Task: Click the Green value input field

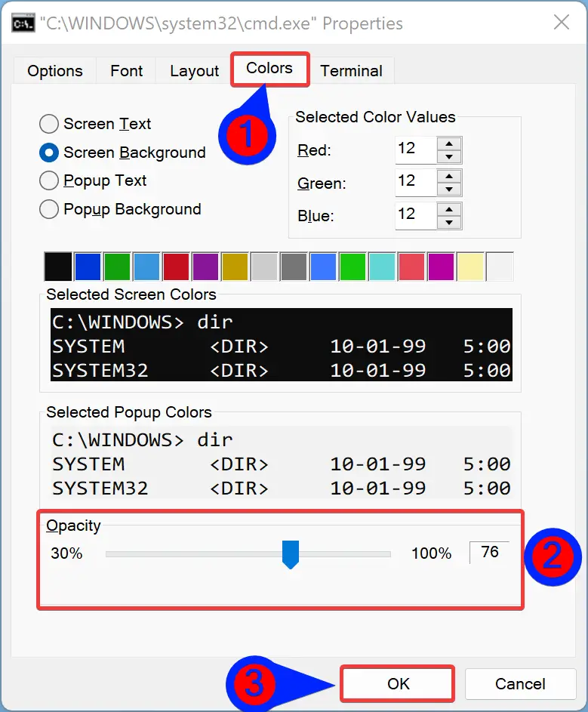Action: (x=416, y=183)
